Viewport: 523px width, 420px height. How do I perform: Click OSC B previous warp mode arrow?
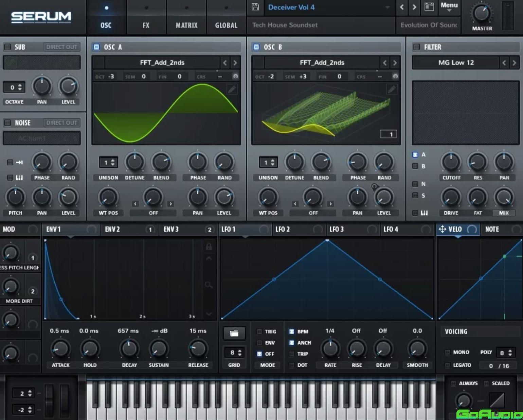295,204
